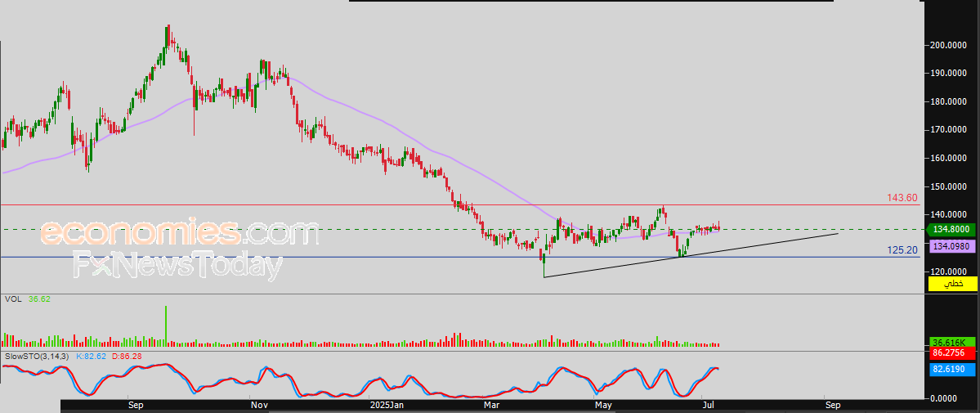Click the 125.20 support level label

click(x=902, y=249)
